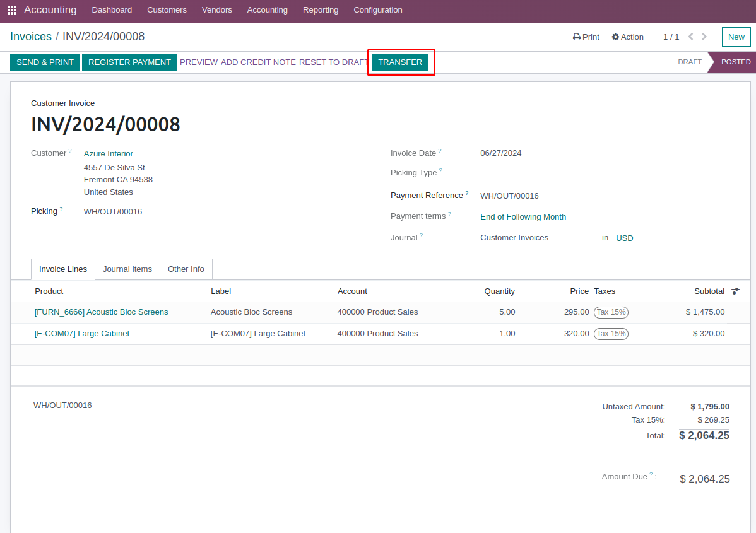The image size is (756, 533).
Task: Click the Transfer button
Action: [x=400, y=62]
